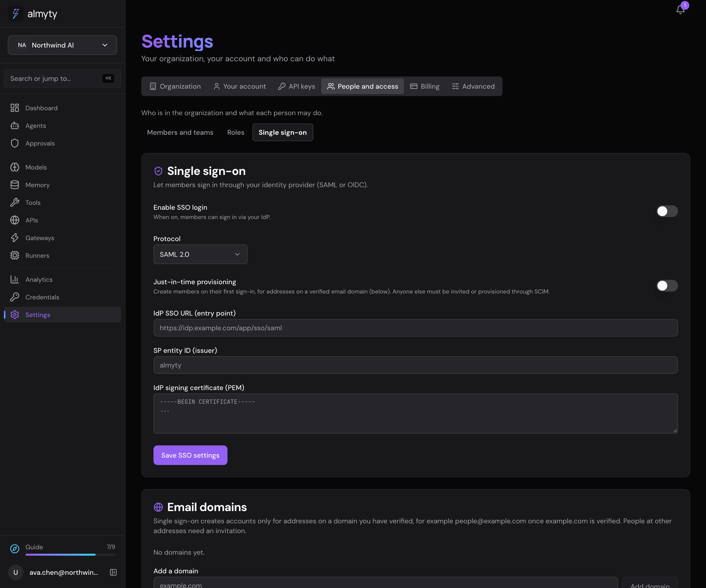The width and height of the screenshot is (706, 588).
Task: Click the Models brain icon
Action: [14, 167]
